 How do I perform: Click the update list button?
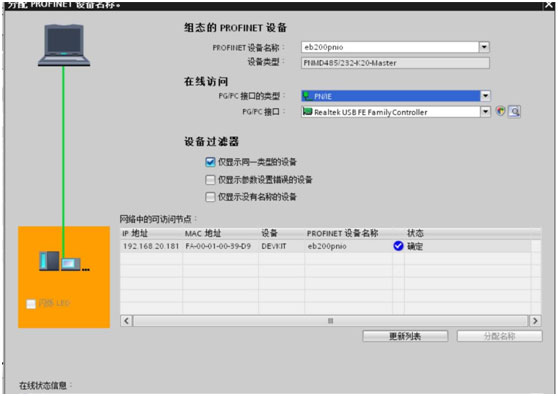[x=405, y=336]
